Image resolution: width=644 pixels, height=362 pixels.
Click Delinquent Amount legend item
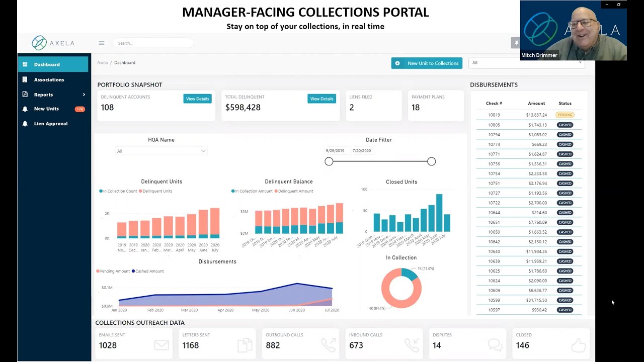(x=294, y=191)
